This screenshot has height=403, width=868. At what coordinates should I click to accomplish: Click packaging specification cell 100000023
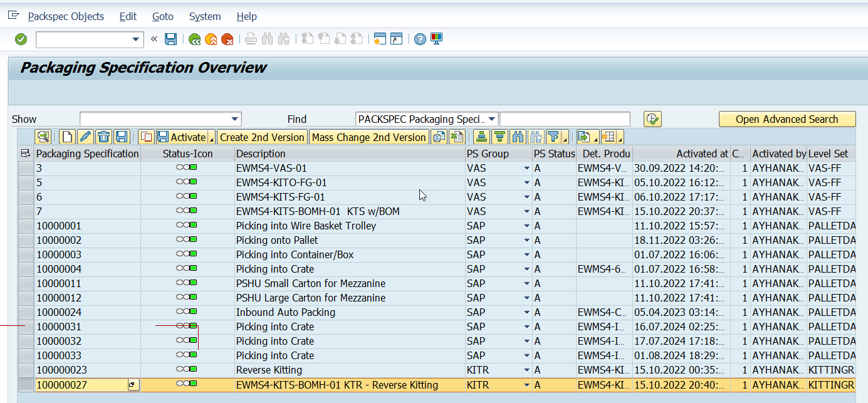88,370
